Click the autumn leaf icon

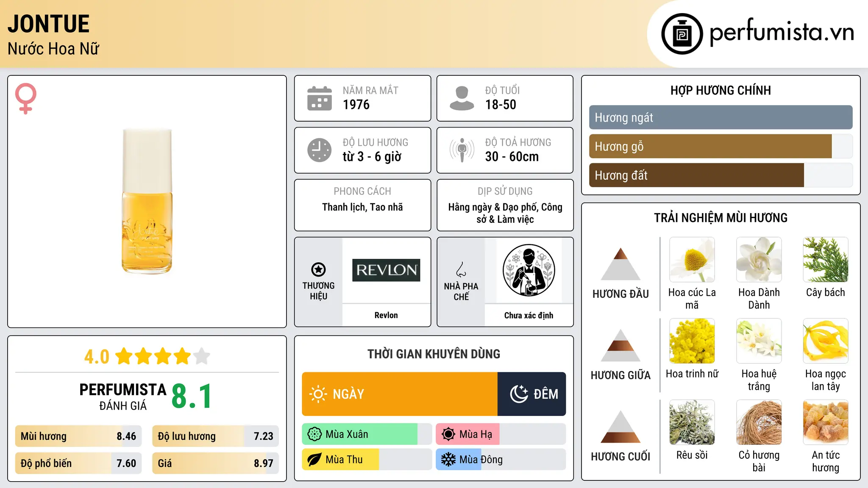(314, 460)
